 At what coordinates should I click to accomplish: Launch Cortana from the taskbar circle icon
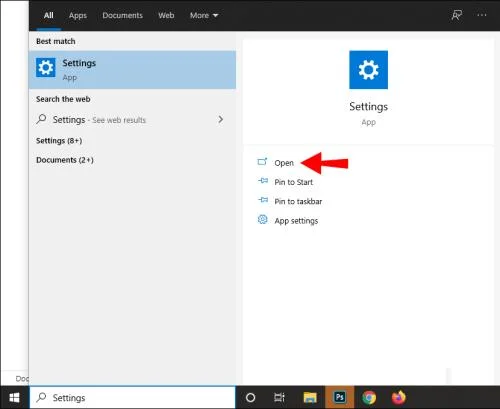click(250, 397)
